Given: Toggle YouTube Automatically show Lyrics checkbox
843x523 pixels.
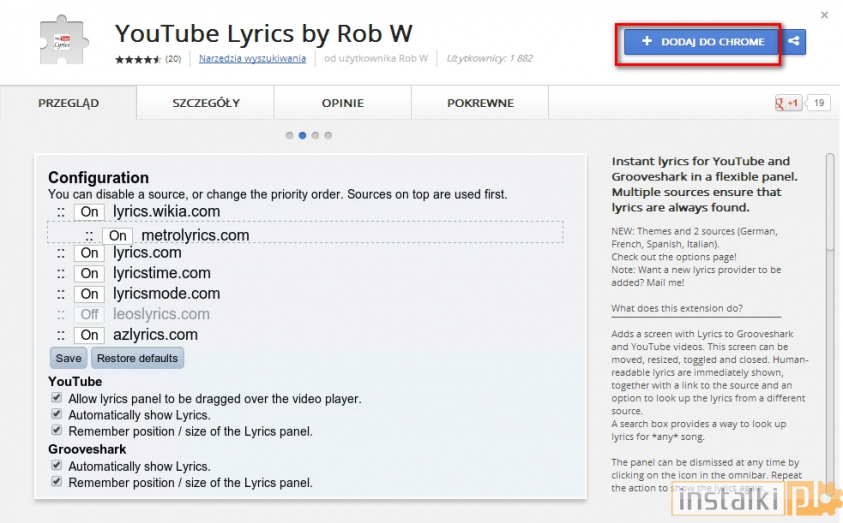Looking at the screenshot, I should point(56,414).
